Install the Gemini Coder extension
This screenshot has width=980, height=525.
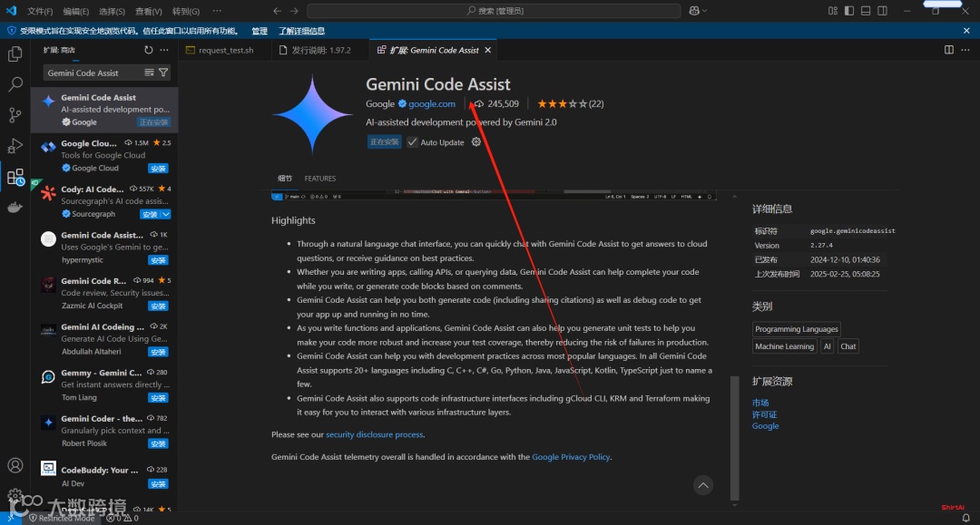158,443
